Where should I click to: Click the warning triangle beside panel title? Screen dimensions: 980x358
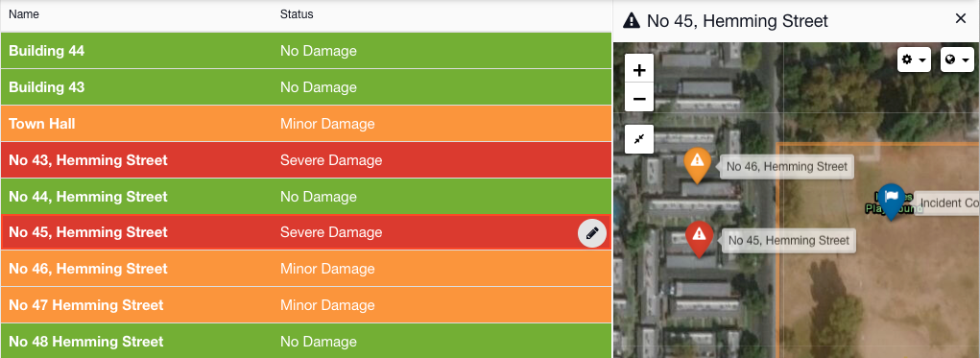632,21
